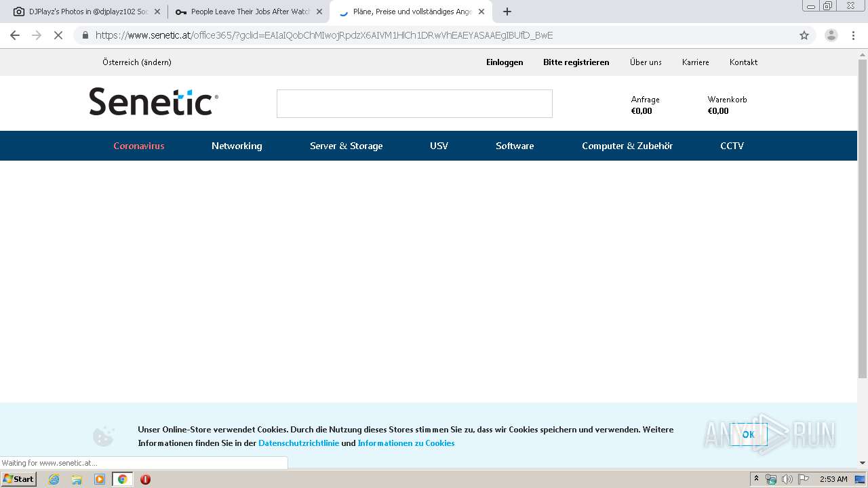Click the show desktop icon in tray

pyautogui.click(x=861, y=479)
